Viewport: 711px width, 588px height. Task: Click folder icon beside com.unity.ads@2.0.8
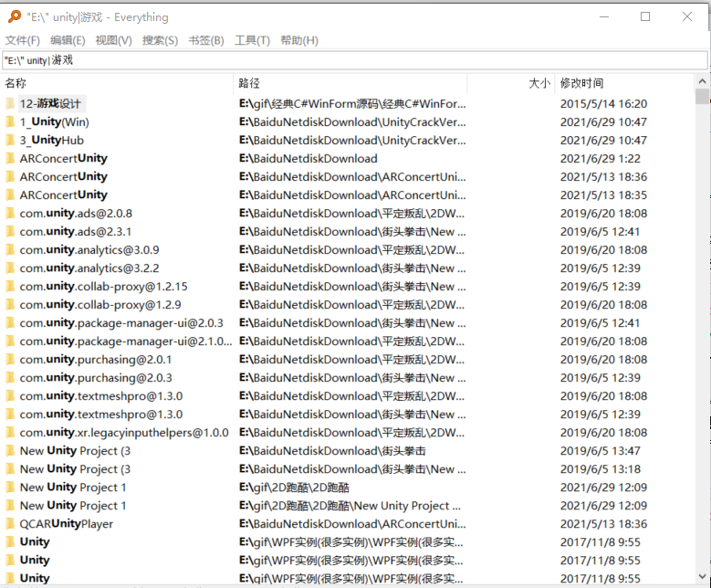[x=10, y=214]
